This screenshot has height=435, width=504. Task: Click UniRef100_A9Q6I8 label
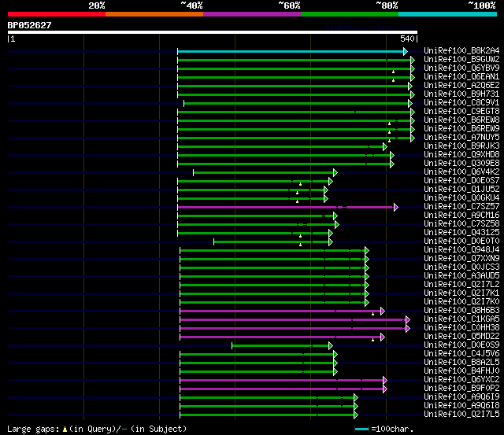[461, 406]
